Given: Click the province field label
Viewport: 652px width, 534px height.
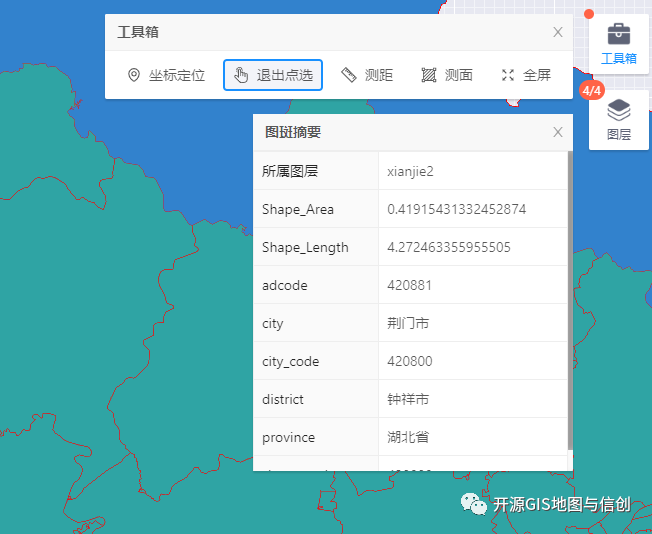Looking at the screenshot, I should pos(288,438).
